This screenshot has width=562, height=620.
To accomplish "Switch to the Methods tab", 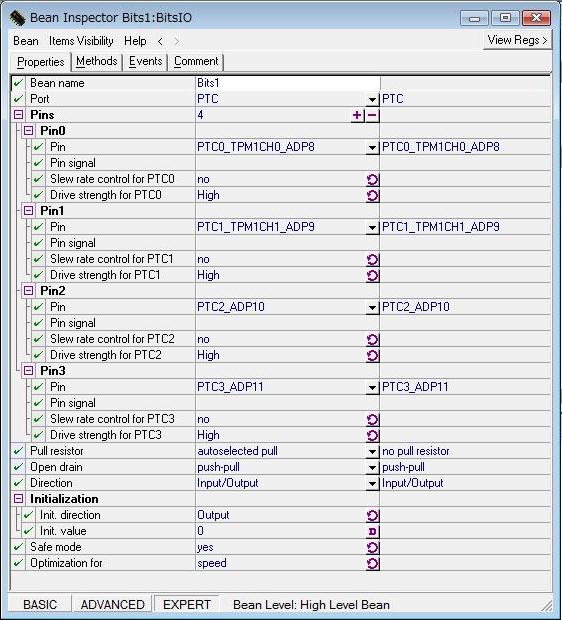I will (97, 61).
